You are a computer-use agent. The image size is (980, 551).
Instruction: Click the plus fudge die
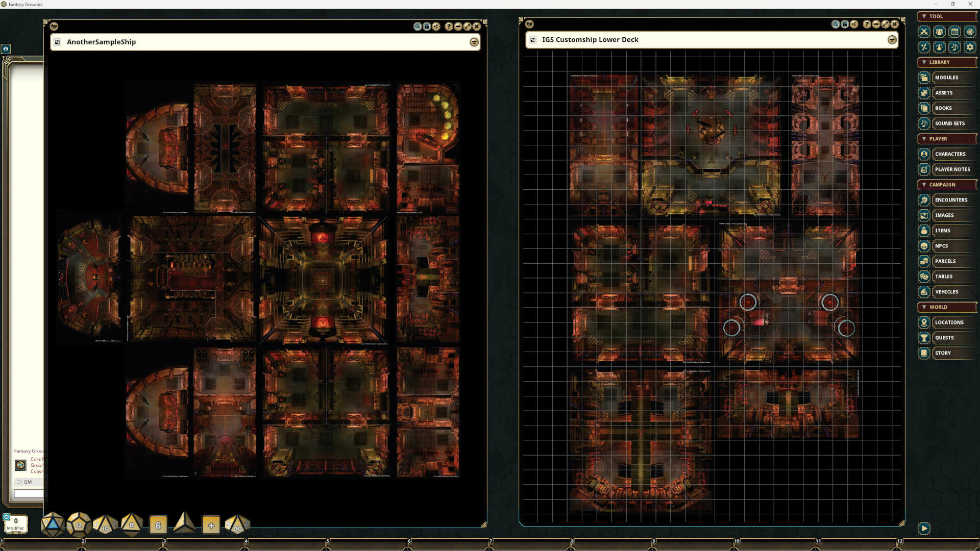(x=211, y=525)
